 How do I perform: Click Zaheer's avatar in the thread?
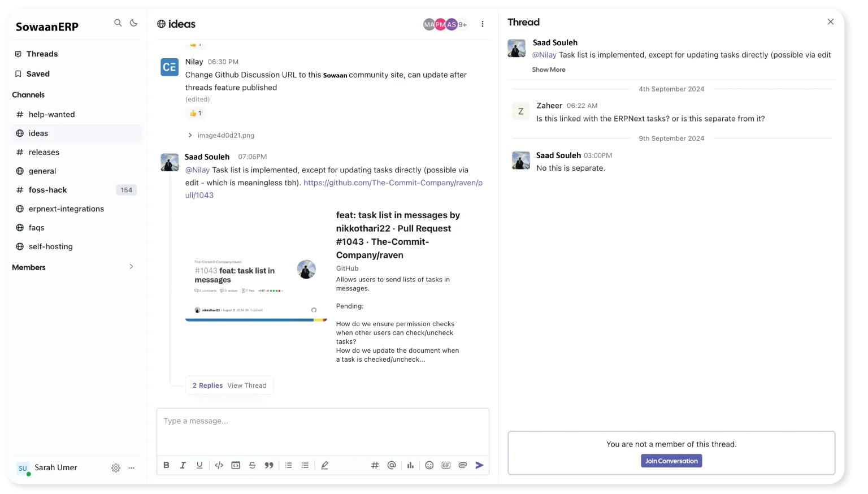pyautogui.click(x=520, y=111)
